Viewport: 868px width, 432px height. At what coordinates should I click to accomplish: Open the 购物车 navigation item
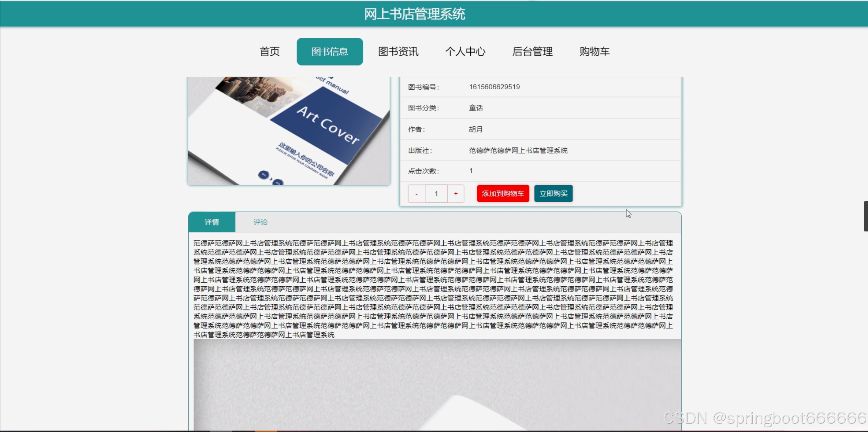[x=594, y=52]
